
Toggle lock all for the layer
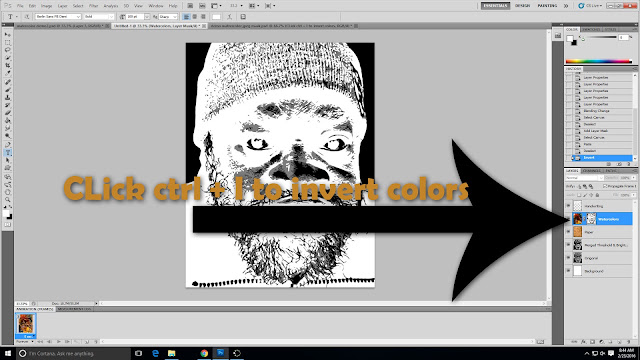pos(598,195)
